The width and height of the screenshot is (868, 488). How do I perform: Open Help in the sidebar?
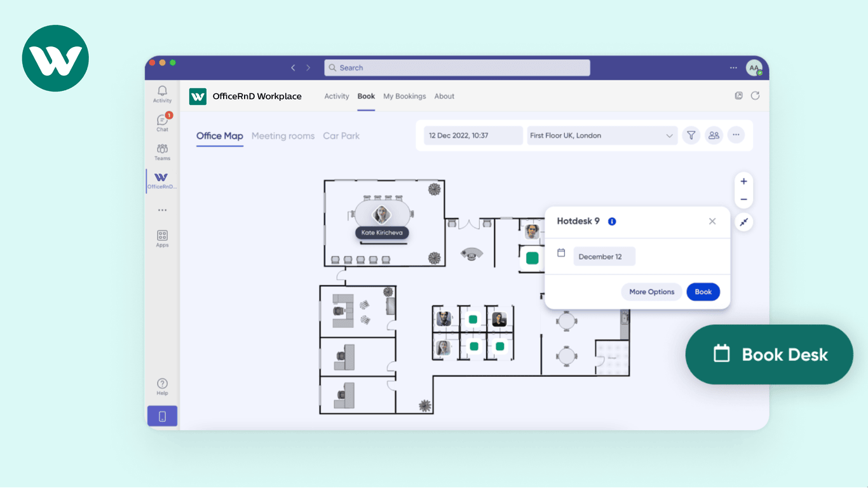tap(162, 386)
